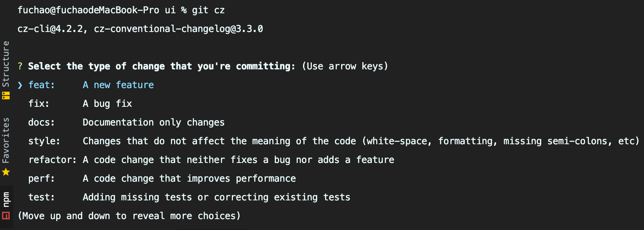Screen dimensions: 644x230
Task: Select the "docs:" commit type
Action: click(x=41, y=122)
